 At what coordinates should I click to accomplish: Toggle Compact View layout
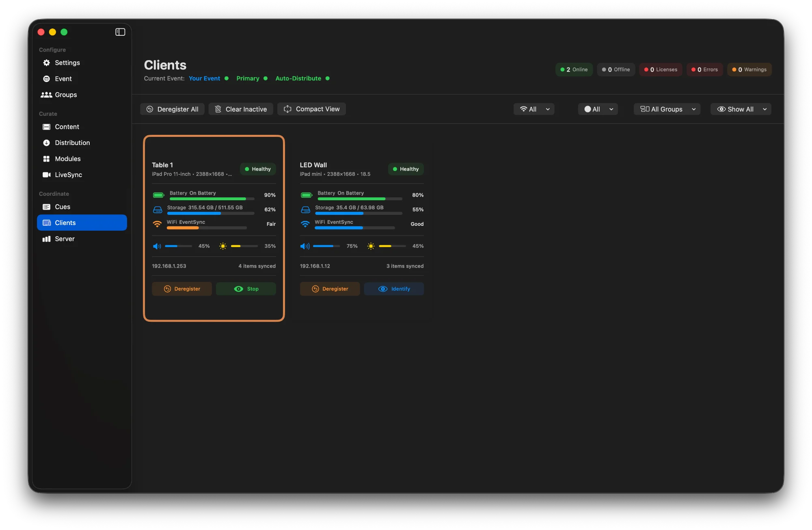(x=311, y=109)
